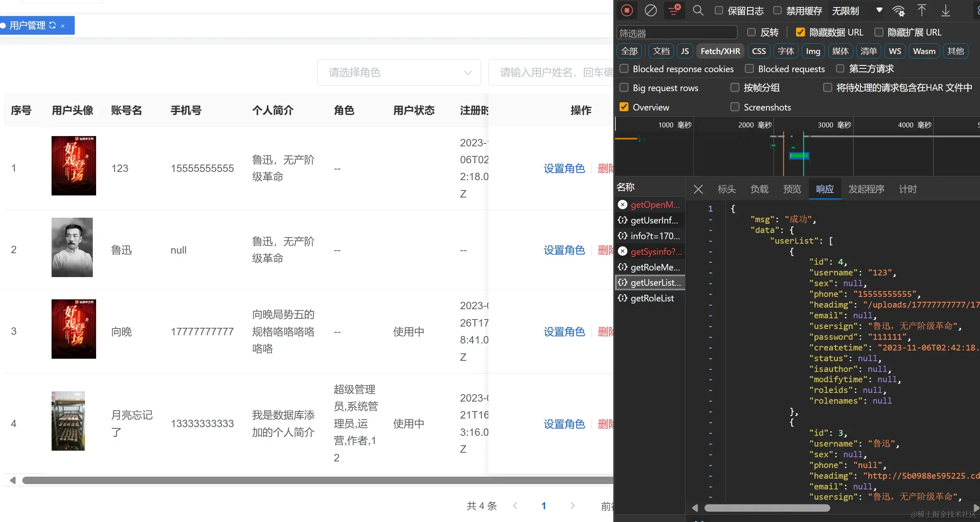Click export HAR download arrow icon
This screenshot has width=980, height=522.
(x=946, y=10)
